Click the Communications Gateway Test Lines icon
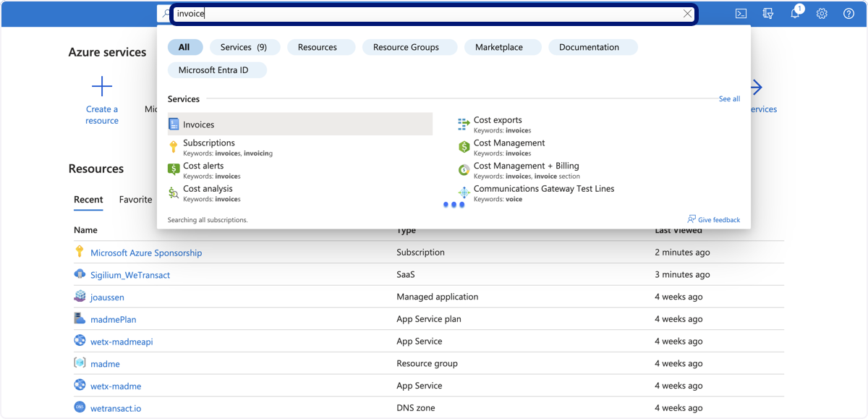Viewport: 868px width, 419px height. click(x=464, y=192)
